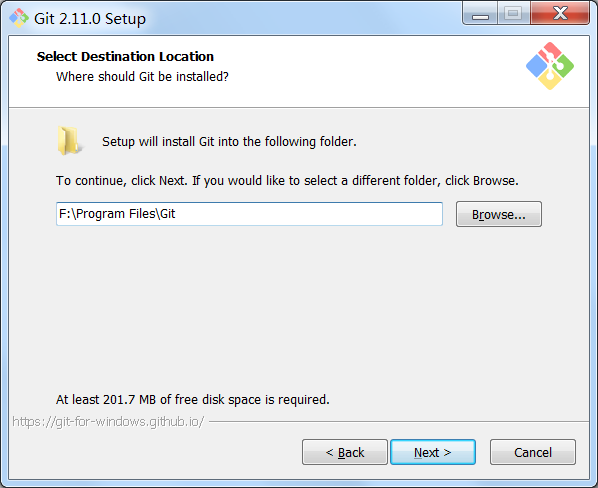
Task: Click the disabled maximize button
Action: (513, 14)
